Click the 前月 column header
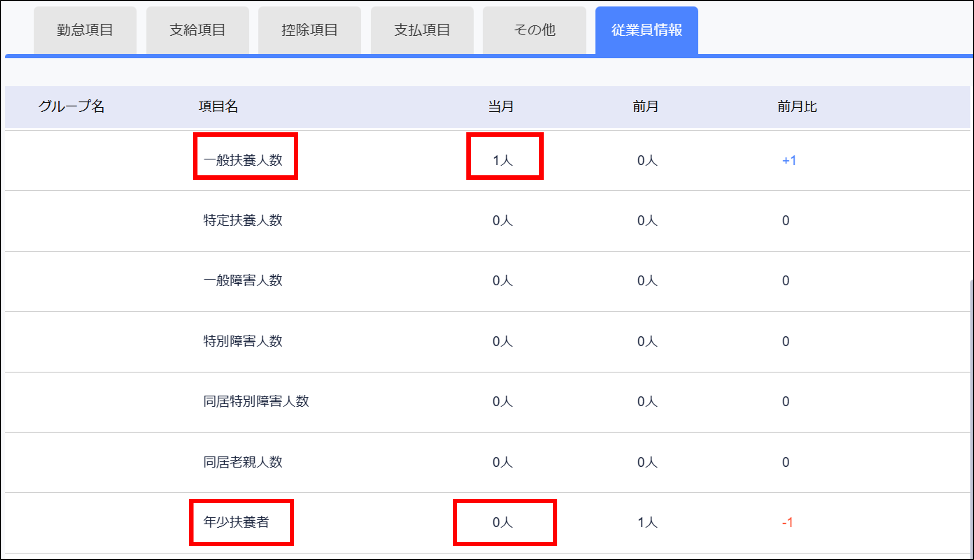 tap(645, 106)
